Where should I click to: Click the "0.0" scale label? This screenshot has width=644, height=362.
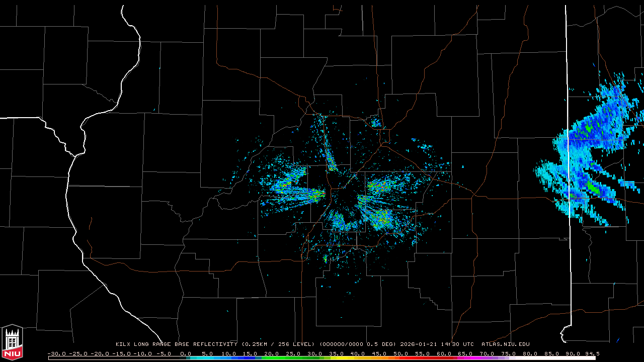pyautogui.click(x=186, y=353)
